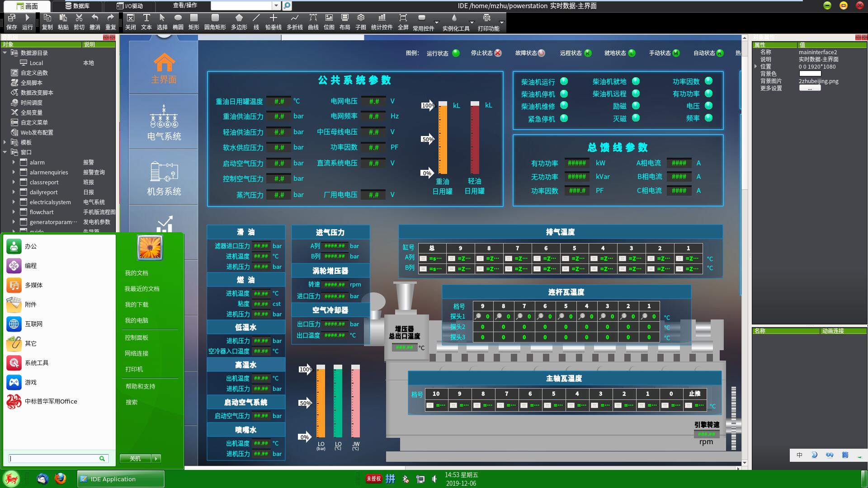Switch to the 数据库 tab

pos(77,6)
